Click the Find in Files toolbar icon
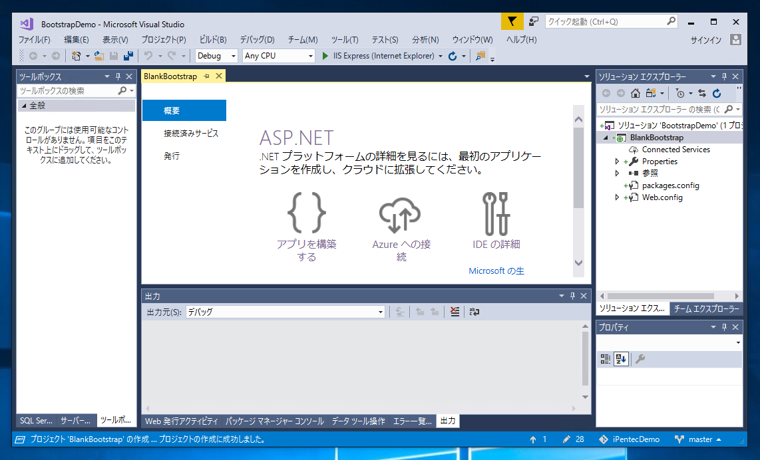 point(480,56)
